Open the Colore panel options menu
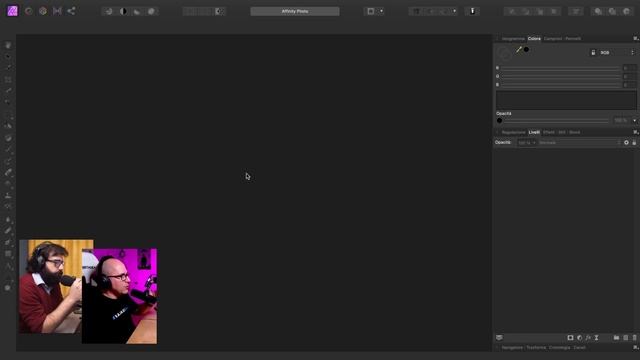The image size is (640, 360). pyautogui.click(x=636, y=38)
